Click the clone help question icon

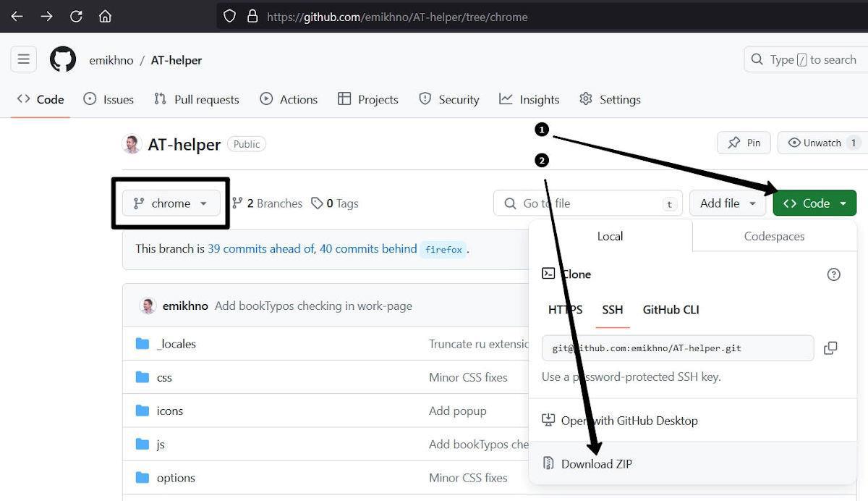point(833,274)
